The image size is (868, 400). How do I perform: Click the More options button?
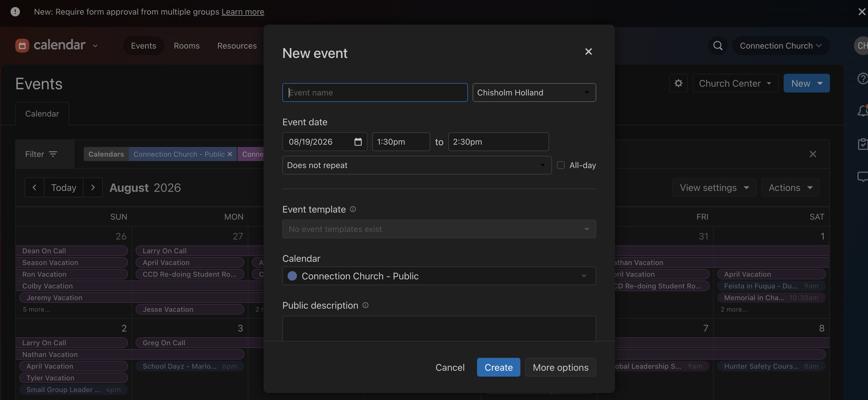pyautogui.click(x=561, y=367)
